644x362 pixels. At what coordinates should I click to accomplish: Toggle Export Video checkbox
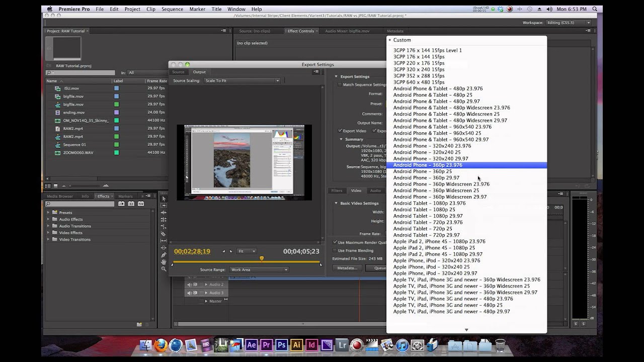341,131
